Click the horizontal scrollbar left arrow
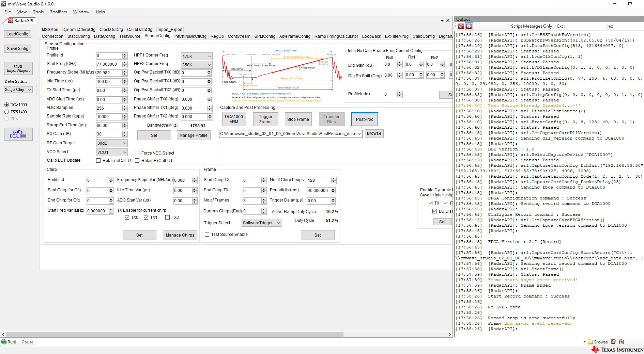The image size is (644, 354). tap(3, 335)
